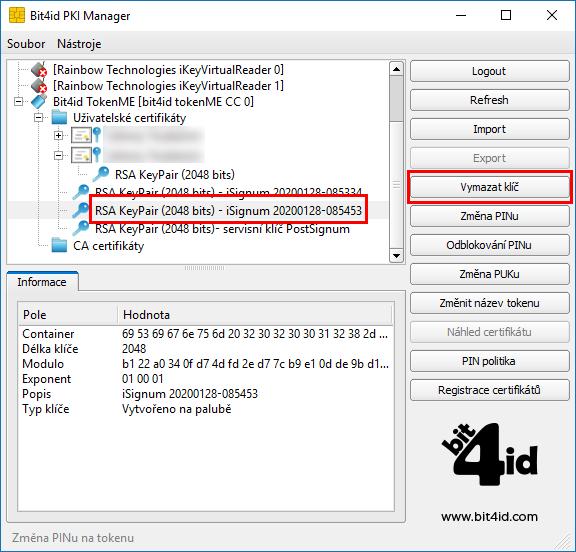This screenshot has width=576, height=552.
Task: Select Bit4id TokenME [bit4id tokenME CC 0]
Action: (153, 102)
